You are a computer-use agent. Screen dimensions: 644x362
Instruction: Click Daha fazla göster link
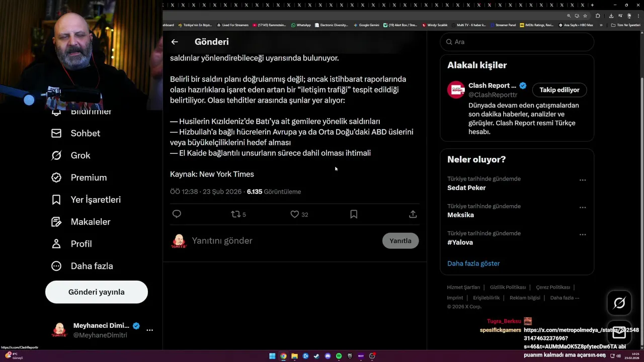click(473, 263)
